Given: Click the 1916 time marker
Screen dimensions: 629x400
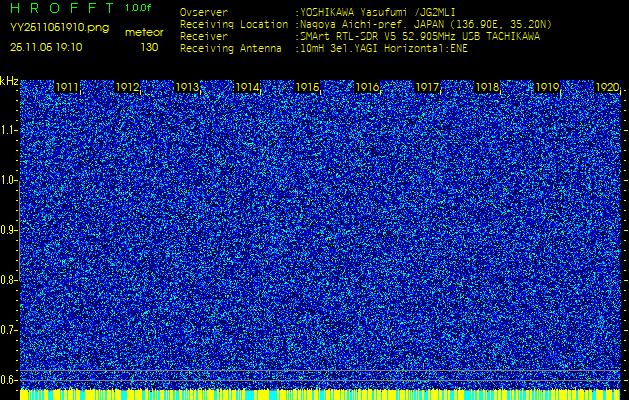Looking at the screenshot, I should (x=367, y=87).
